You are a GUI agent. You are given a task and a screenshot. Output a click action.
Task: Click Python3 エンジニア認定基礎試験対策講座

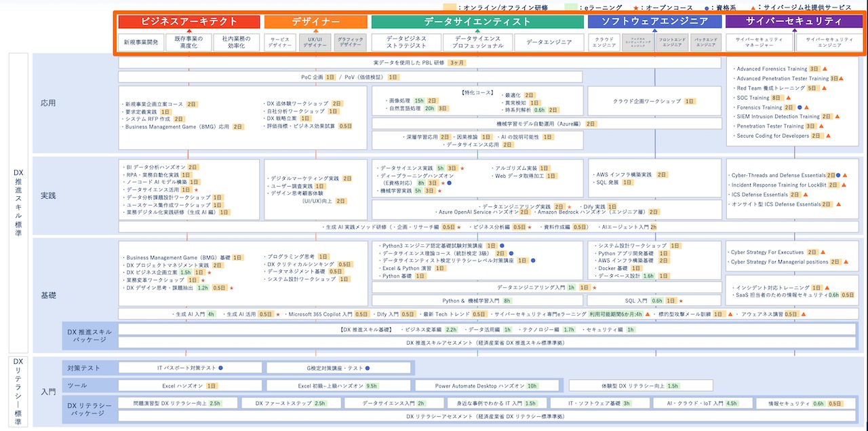coord(431,245)
